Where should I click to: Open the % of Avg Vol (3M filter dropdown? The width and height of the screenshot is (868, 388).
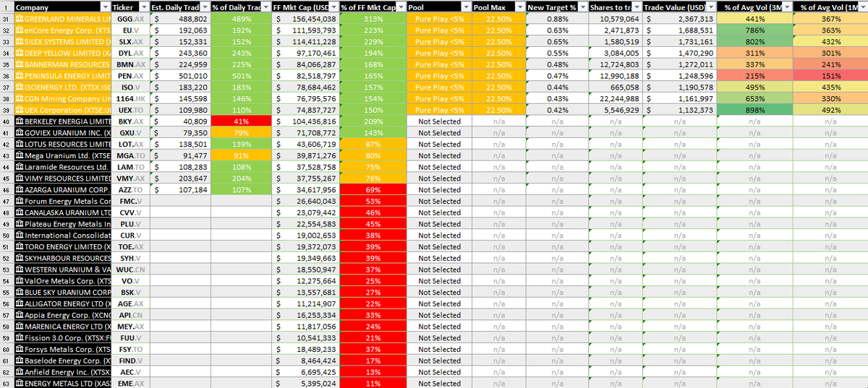[787, 7]
